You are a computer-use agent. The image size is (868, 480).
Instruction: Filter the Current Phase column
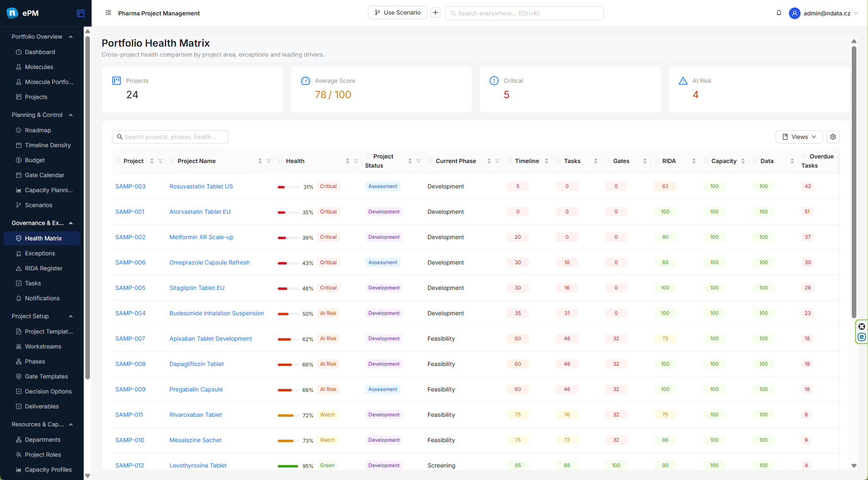coord(497,161)
